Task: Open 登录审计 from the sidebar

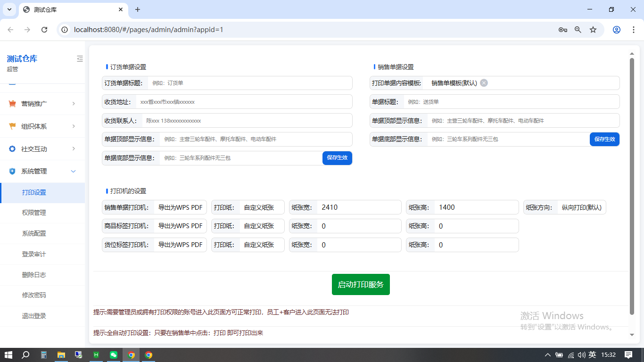Action: coord(34,254)
